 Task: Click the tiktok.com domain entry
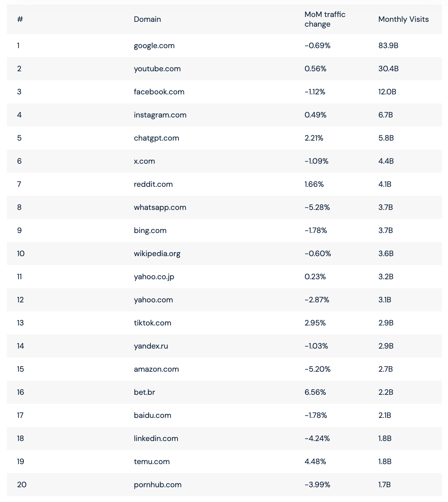(x=152, y=323)
